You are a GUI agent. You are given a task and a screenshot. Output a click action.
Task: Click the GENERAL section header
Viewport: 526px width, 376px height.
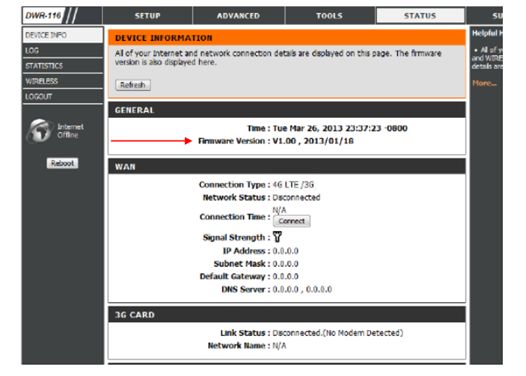[287, 110]
